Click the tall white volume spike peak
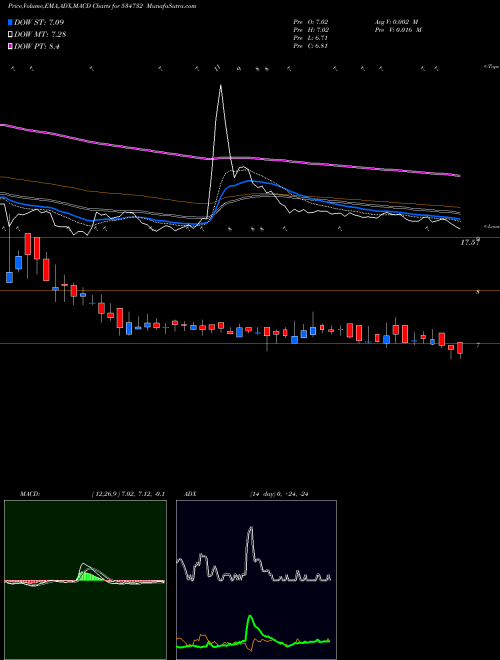The height and width of the screenshot is (660, 500). (220, 86)
